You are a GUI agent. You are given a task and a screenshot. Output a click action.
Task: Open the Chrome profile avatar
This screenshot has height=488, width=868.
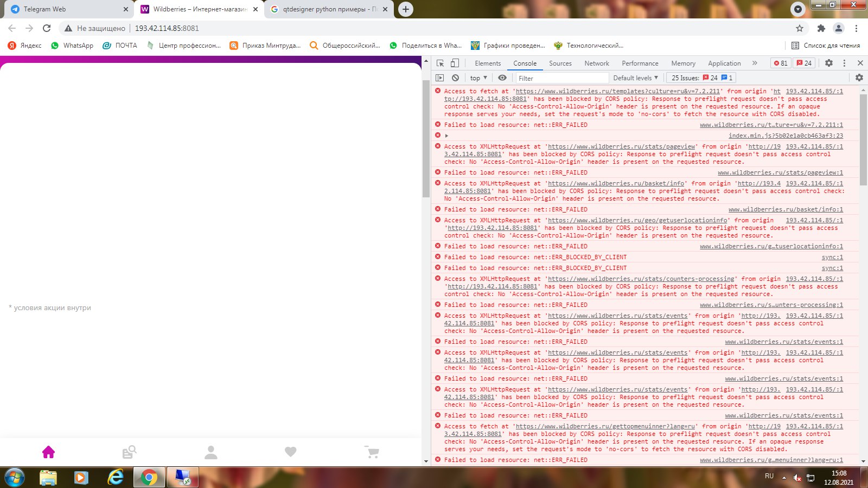click(x=839, y=28)
